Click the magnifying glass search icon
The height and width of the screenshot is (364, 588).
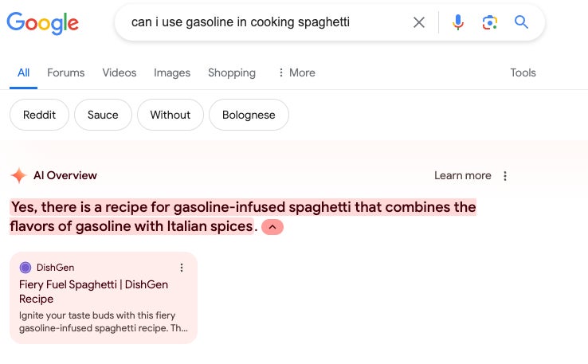(522, 22)
